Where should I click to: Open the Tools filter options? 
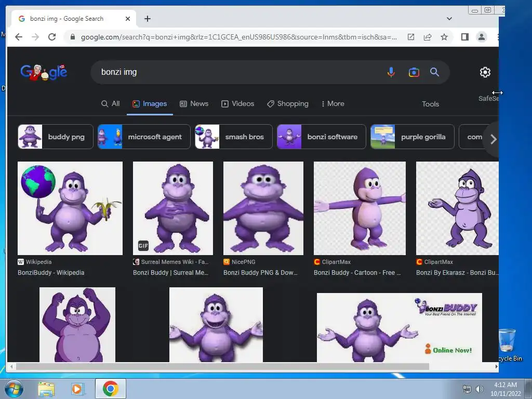pyautogui.click(x=430, y=104)
